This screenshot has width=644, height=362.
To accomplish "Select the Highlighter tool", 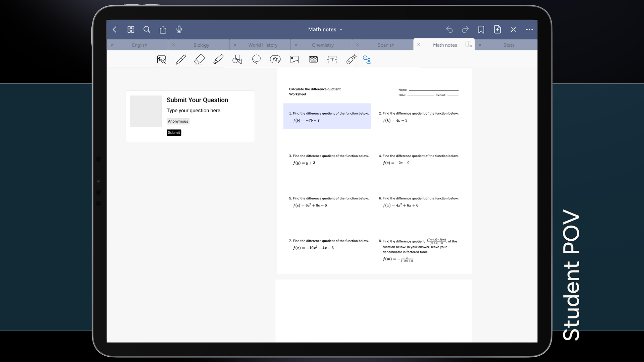I will (x=218, y=60).
